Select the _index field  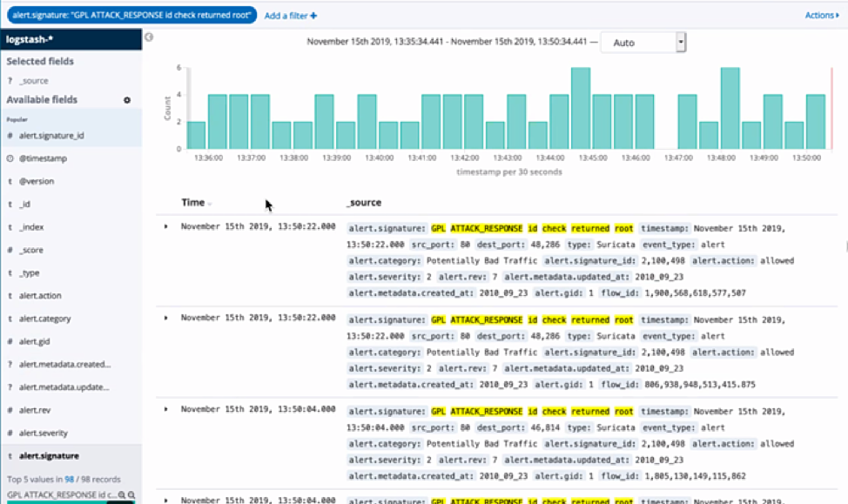coord(71,227)
